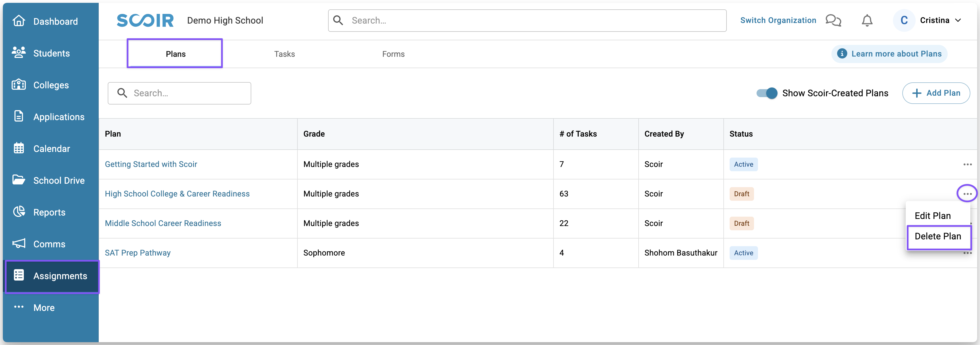This screenshot has width=980, height=345.
Task: Open options menu for Getting Started with Scoir
Action: pos(967,164)
